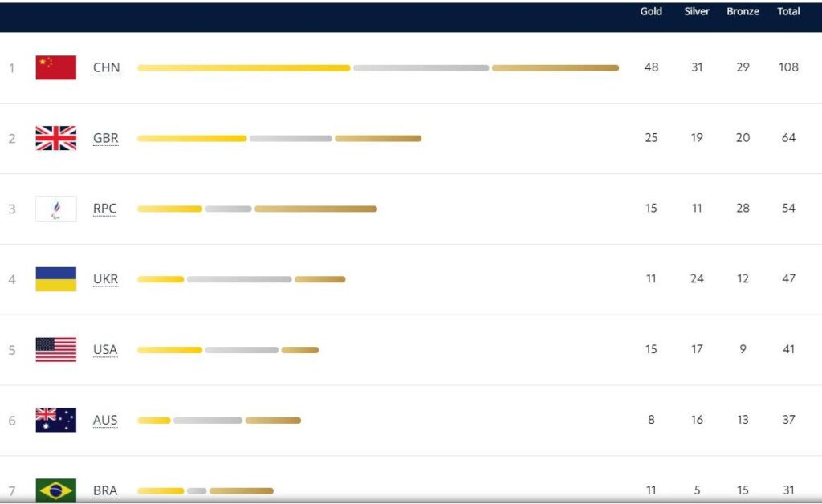The image size is (822, 504).
Task: Open the USA country link
Action: (105, 349)
